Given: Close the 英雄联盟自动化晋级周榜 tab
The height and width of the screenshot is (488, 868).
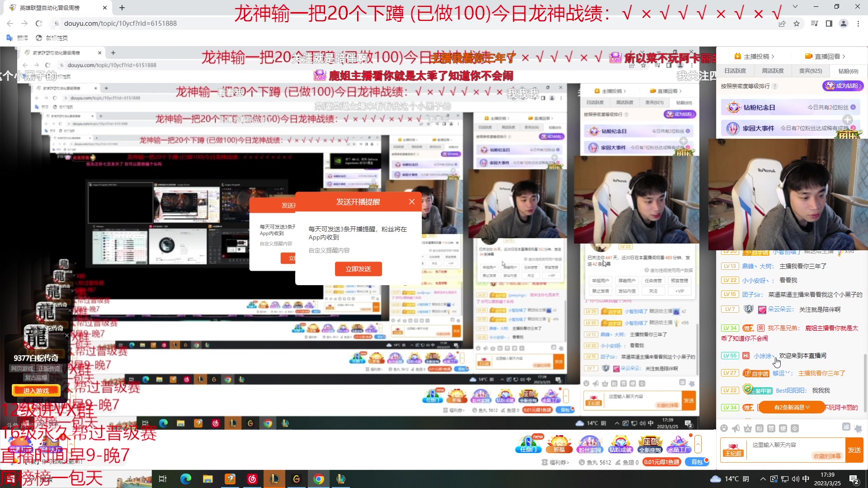Looking at the screenshot, I should point(105,8).
